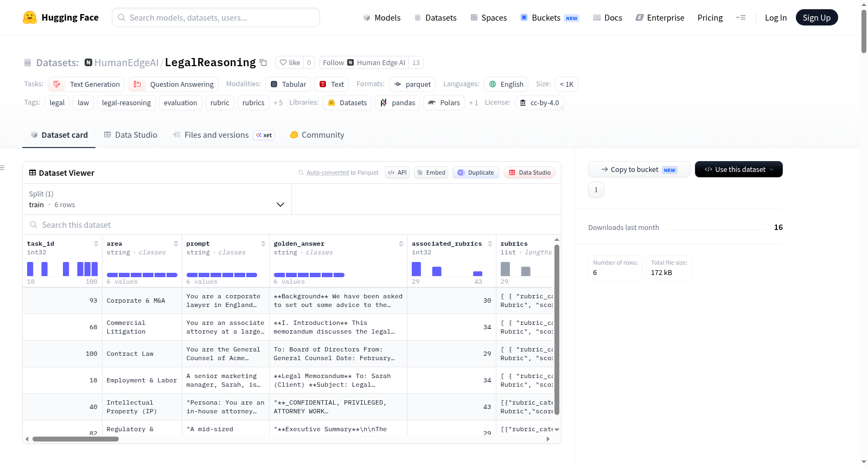Sort the area column
Viewport: 868px width, 467px height.
click(176, 244)
